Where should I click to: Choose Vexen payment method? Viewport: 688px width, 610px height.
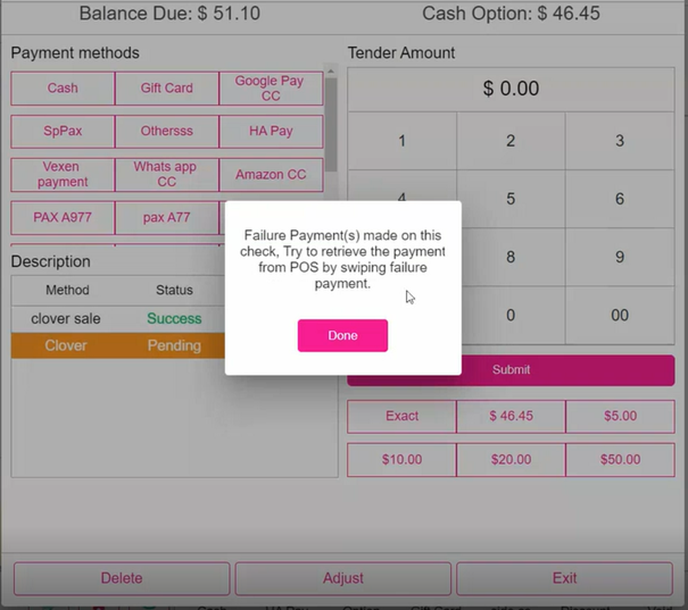pyautogui.click(x=62, y=174)
